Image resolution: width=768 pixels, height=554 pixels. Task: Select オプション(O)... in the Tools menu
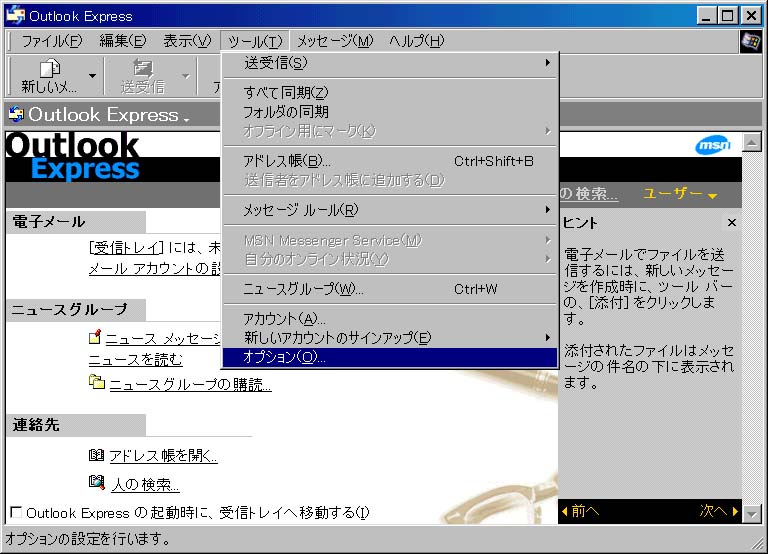pos(390,357)
